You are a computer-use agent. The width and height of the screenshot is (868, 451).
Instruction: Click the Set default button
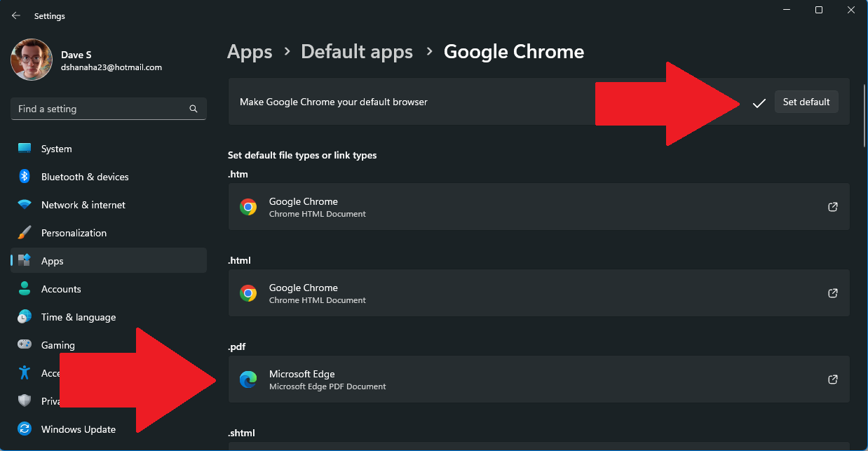[806, 102]
